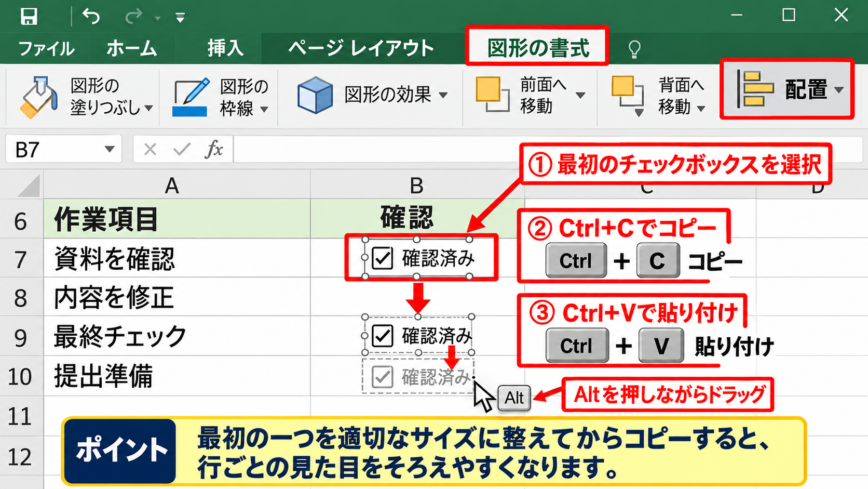868x489 pixels.
Task: Click the formula bar enter checkmark icon
Action: [x=182, y=150]
